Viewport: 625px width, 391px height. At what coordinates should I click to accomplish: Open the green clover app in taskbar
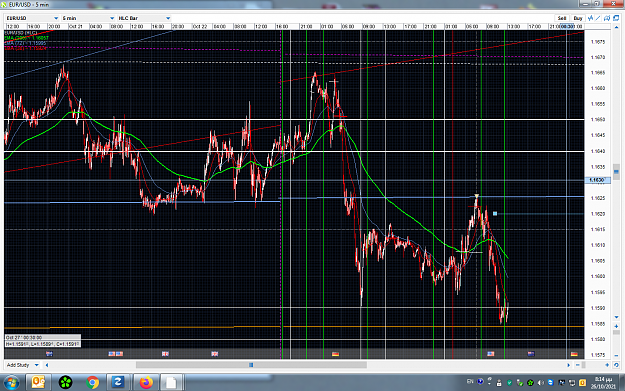coord(65,383)
